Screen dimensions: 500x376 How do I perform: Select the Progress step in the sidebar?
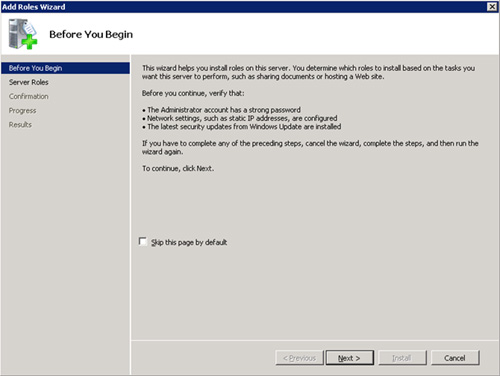22,110
